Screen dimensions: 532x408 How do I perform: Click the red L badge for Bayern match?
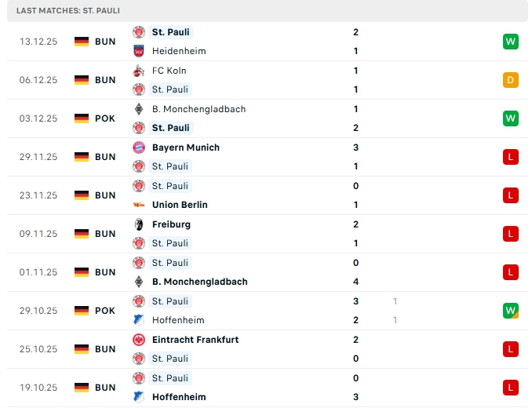point(511,156)
